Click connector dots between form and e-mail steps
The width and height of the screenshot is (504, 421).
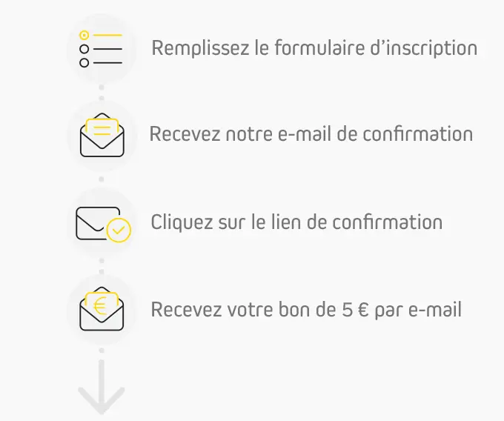click(102, 93)
